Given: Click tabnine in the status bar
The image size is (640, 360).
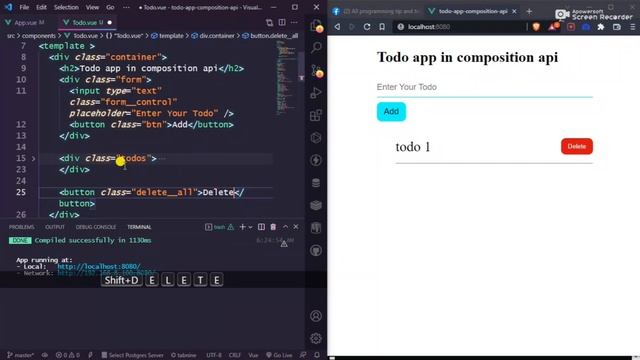Looking at the screenshot, I should click(184, 355).
